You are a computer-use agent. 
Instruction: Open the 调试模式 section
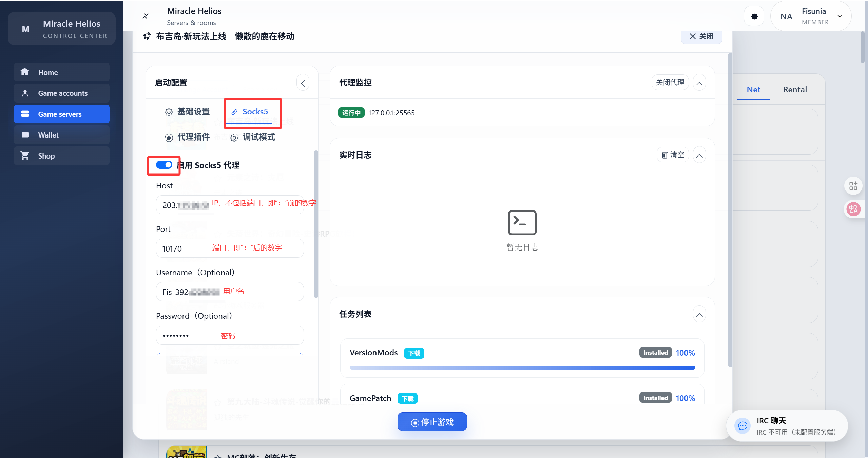coord(258,138)
